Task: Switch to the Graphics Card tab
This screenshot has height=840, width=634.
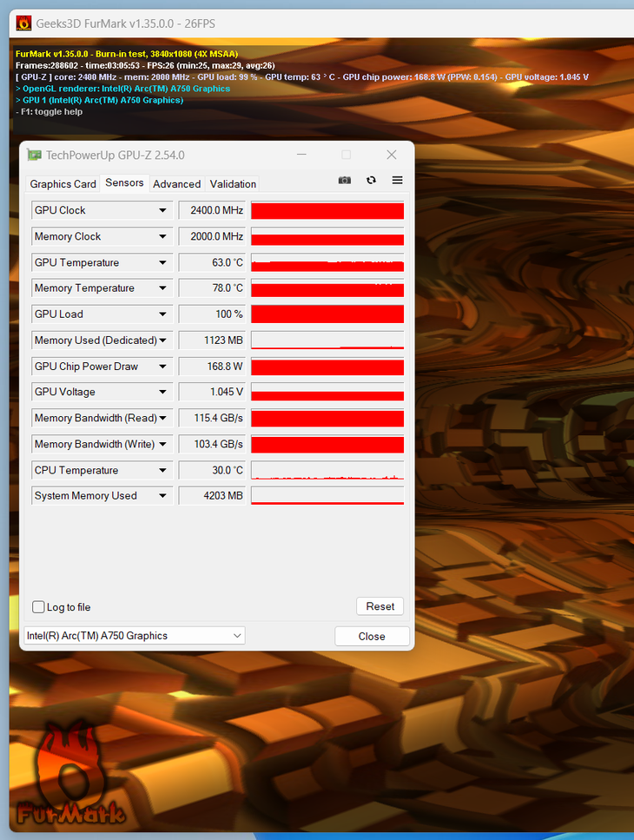Action: 63,184
